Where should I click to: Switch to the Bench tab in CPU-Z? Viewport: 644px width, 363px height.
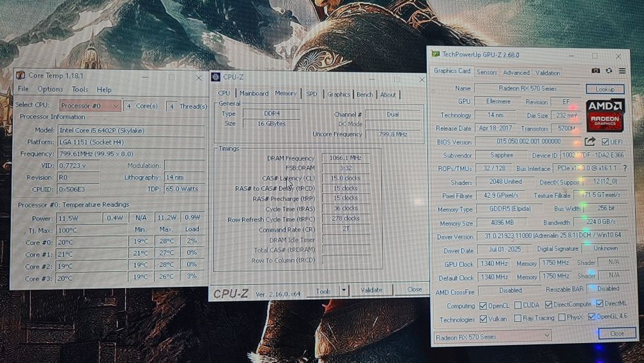tap(365, 95)
